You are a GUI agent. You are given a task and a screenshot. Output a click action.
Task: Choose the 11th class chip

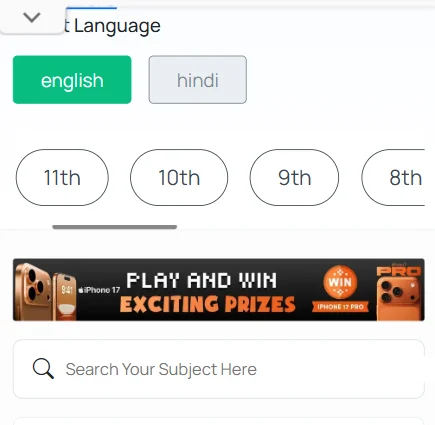62,177
